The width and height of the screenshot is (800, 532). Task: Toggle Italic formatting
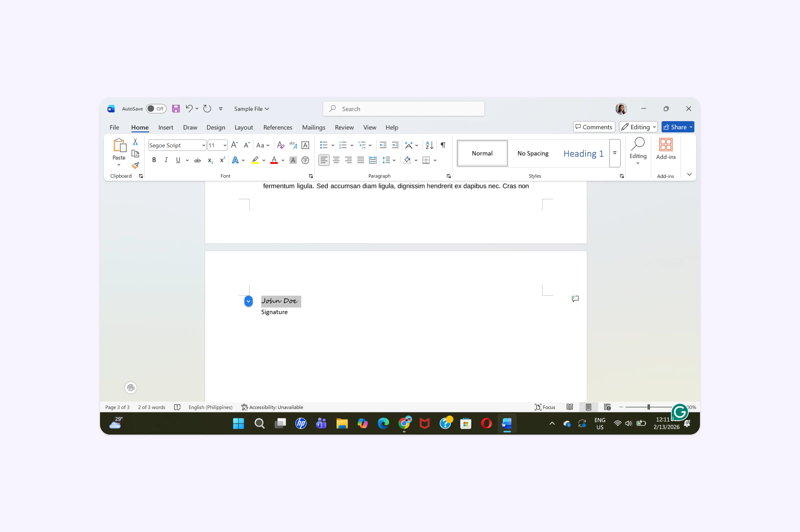[x=166, y=160]
